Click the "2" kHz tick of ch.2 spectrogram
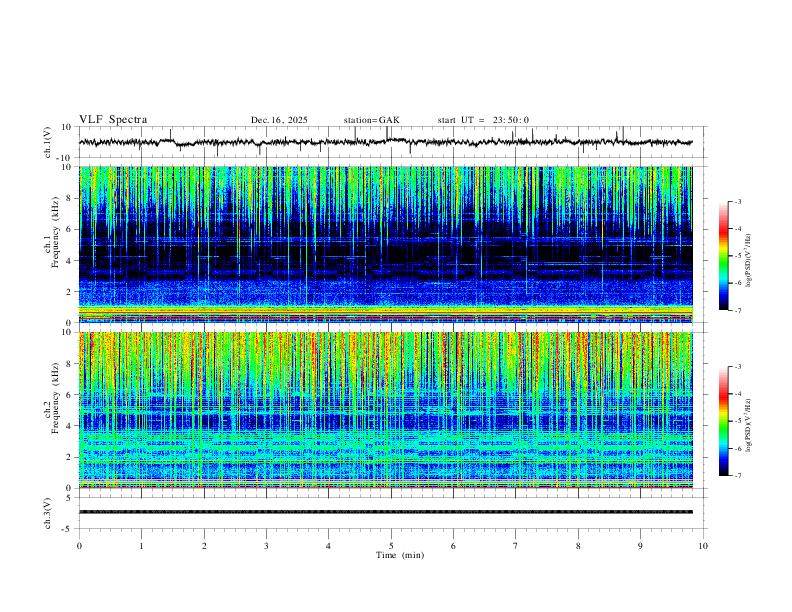Screen dimensions: 792x612 click(x=69, y=457)
